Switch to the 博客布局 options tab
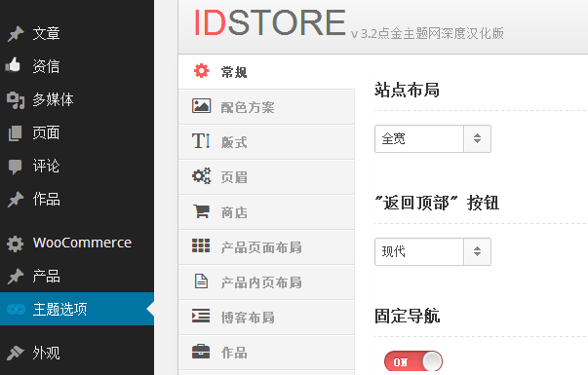 click(x=266, y=318)
